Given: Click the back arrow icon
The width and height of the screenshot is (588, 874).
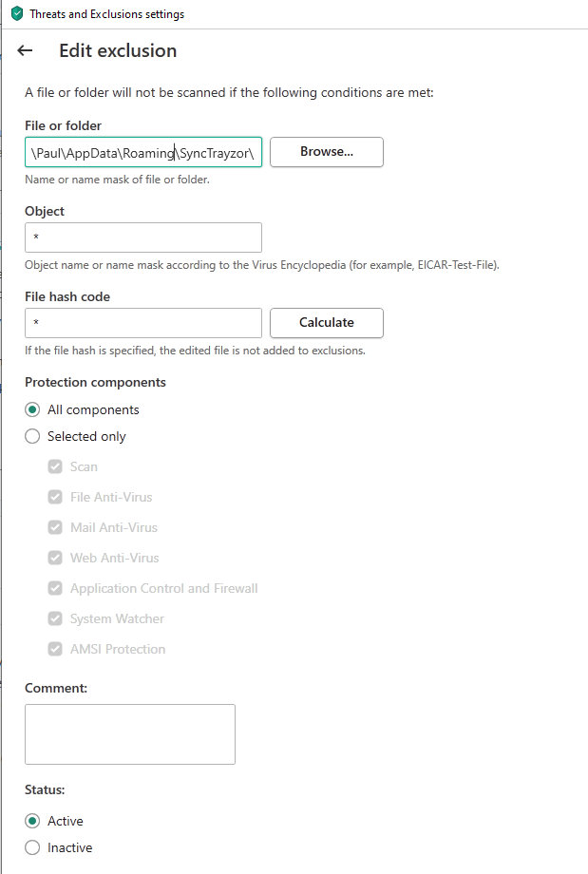Looking at the screenshot, I should 26,51.
